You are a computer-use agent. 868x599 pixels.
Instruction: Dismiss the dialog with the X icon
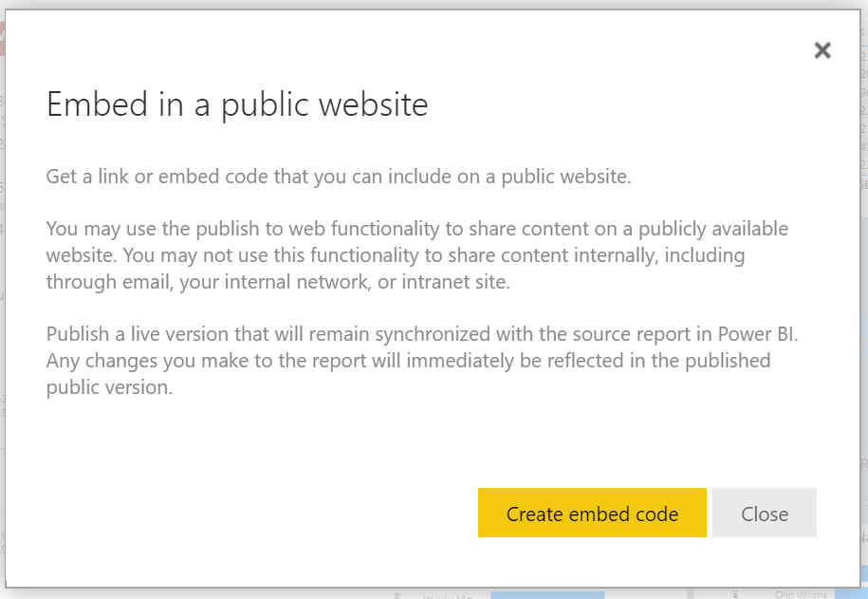click(x=822, y=51)
